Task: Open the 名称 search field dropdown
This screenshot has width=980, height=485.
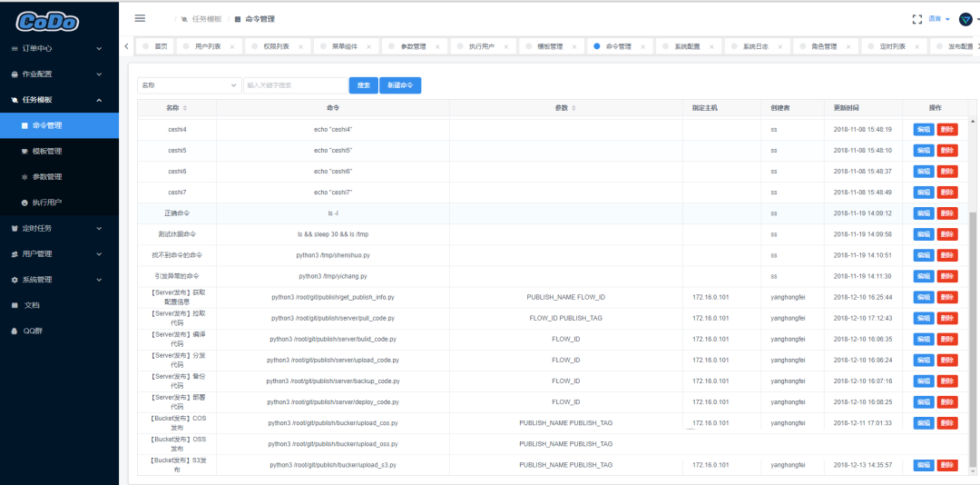Action: point(189,85)
